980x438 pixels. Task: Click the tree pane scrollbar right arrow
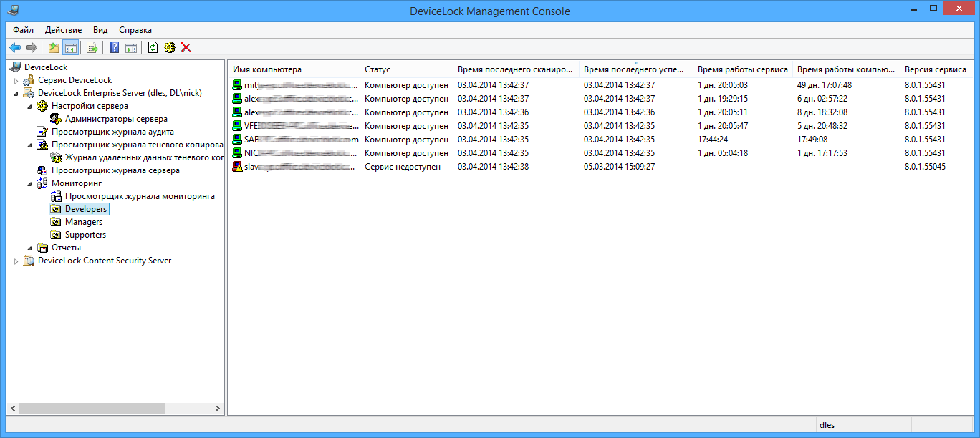click(218, 409)
